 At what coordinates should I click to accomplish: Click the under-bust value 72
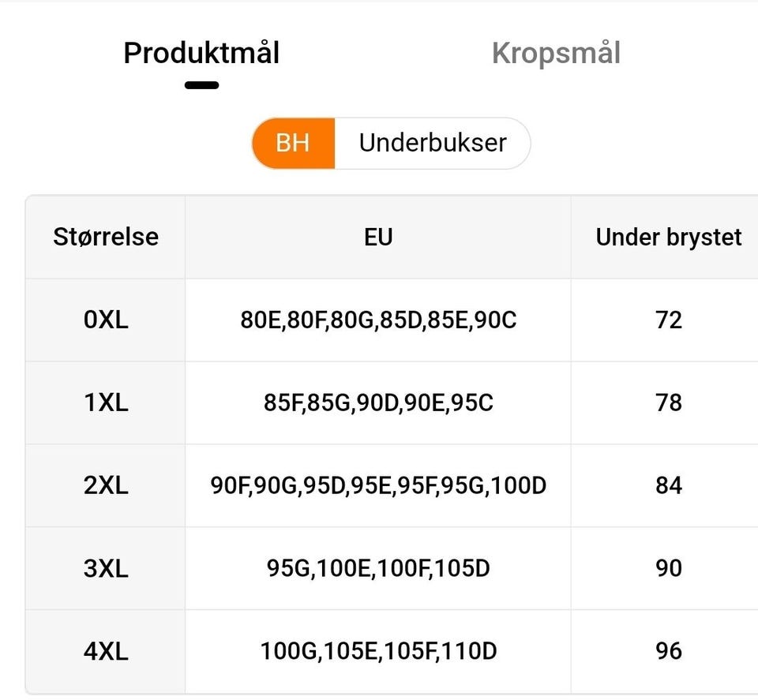668,320
